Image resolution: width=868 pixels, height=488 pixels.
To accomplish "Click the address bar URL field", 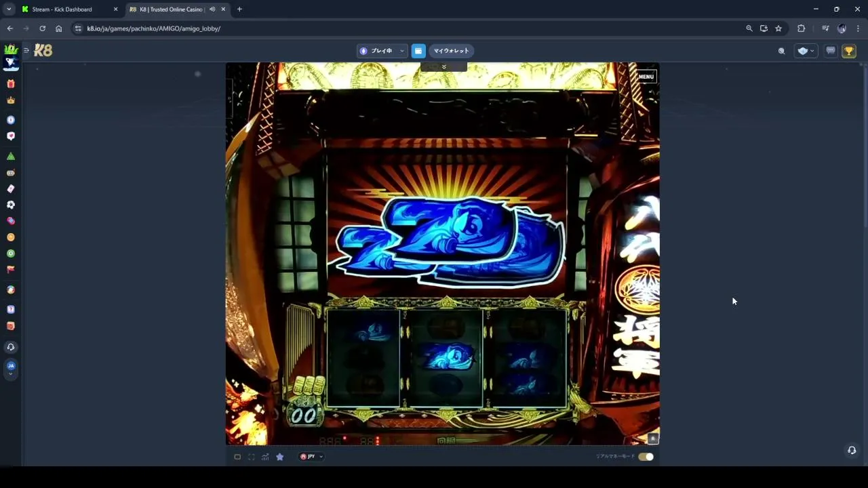I will point(407,28).
